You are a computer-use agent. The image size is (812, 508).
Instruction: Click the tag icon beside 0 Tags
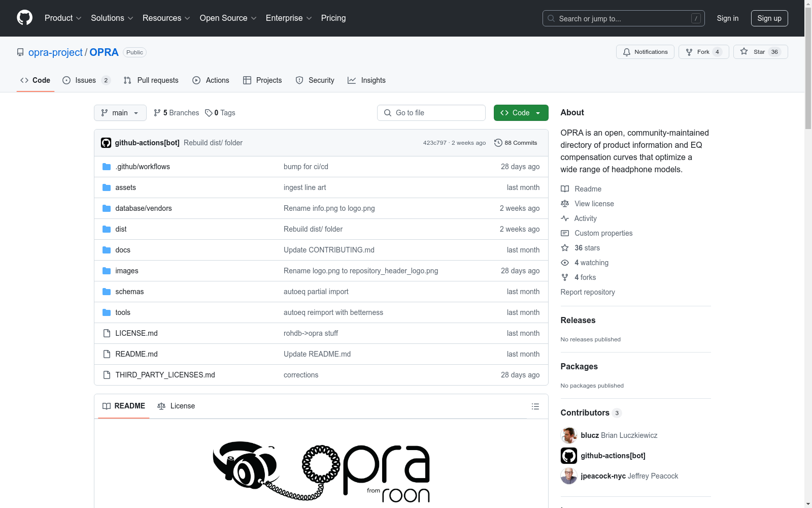point(209,113)
